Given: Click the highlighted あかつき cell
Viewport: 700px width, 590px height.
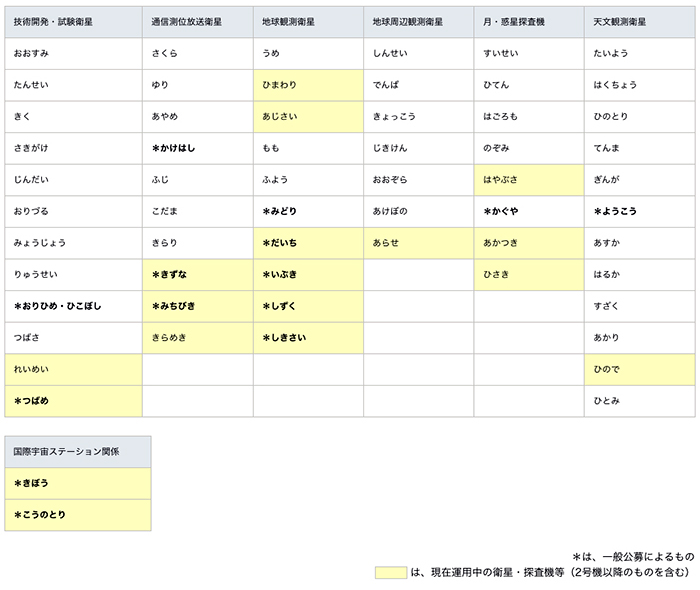Looking at the screenshot, I should coord(529,244).
